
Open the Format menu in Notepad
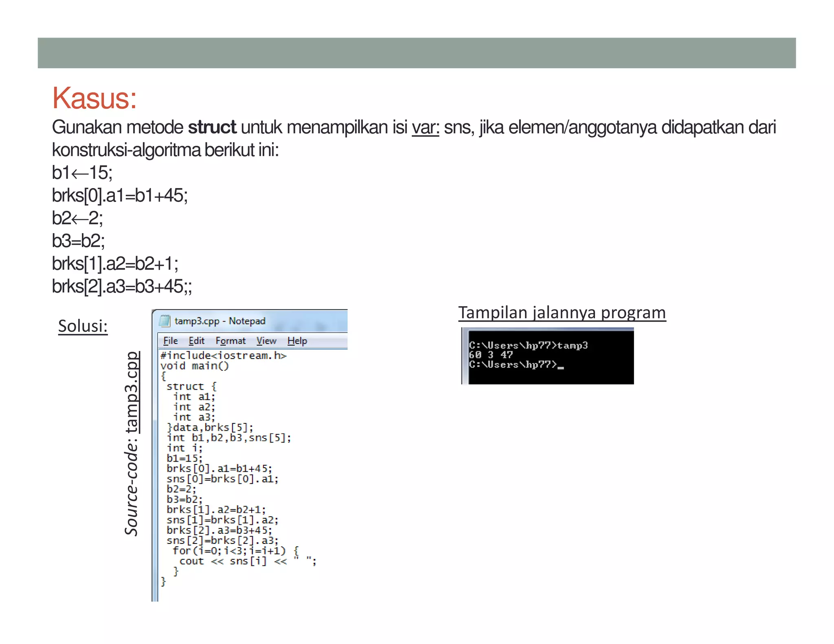(230, 341)
